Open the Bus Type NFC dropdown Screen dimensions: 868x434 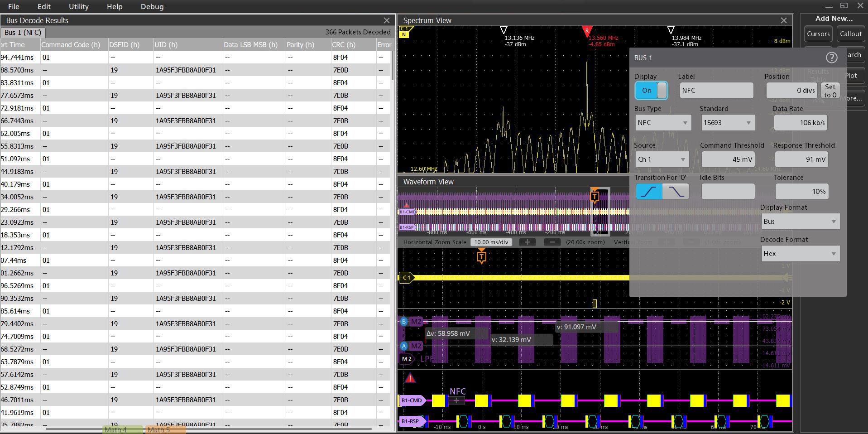point(662,122)
